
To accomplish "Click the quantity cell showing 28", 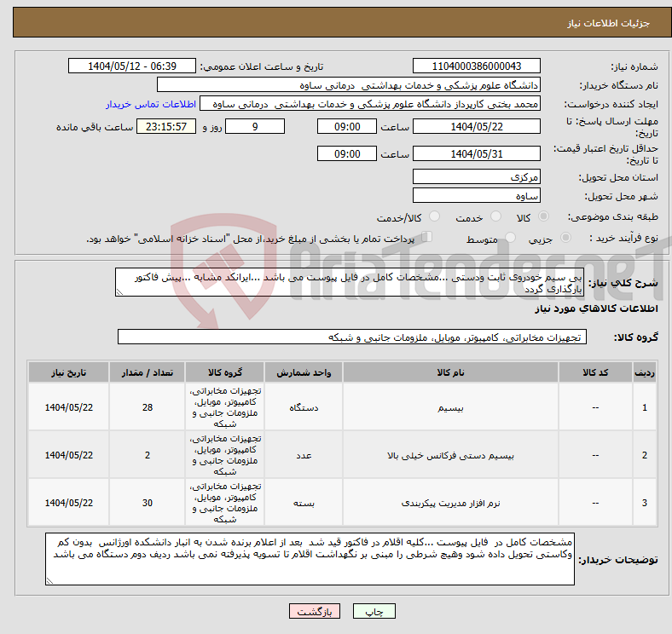I will [147, 407].
